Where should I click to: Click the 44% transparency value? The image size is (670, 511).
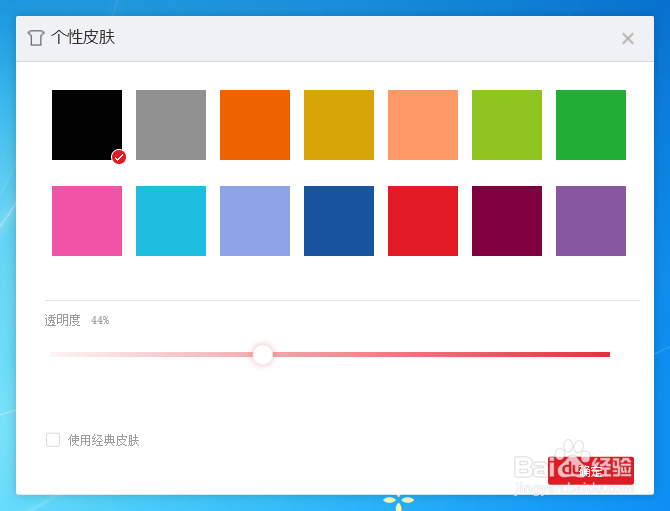click(100, 320)
